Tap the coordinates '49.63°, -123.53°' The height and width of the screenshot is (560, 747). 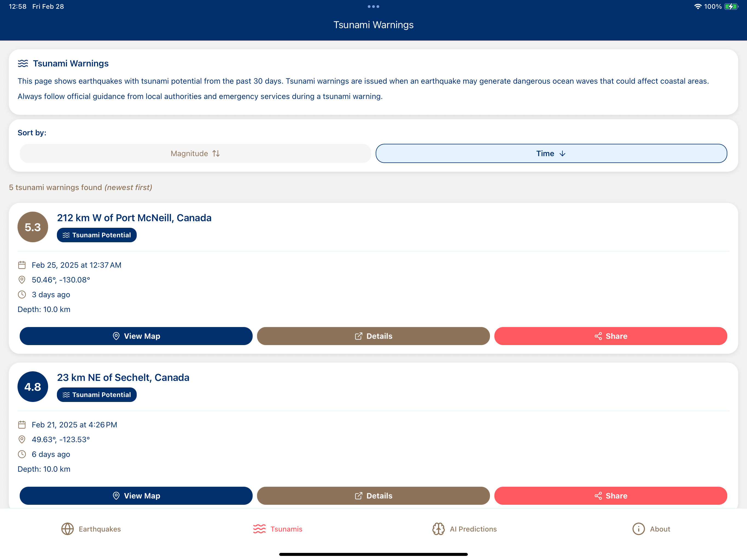pyautogui.click(x=61, y=440)
